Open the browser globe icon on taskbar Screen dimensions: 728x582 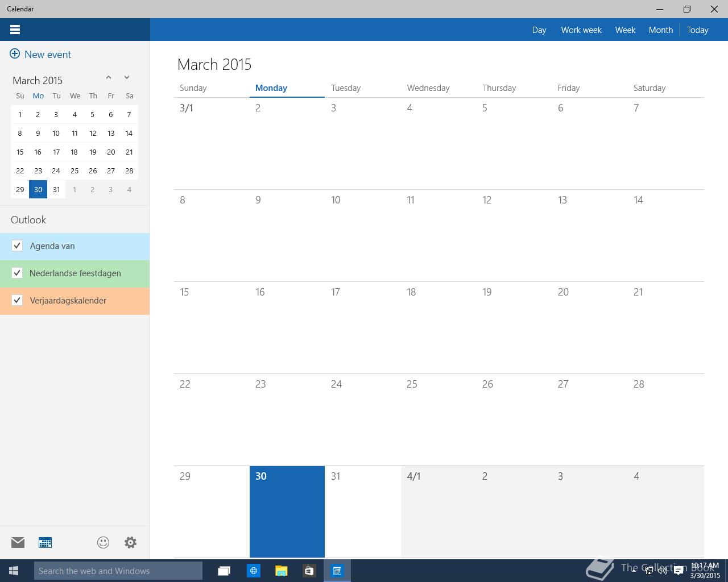click(253, 571)
